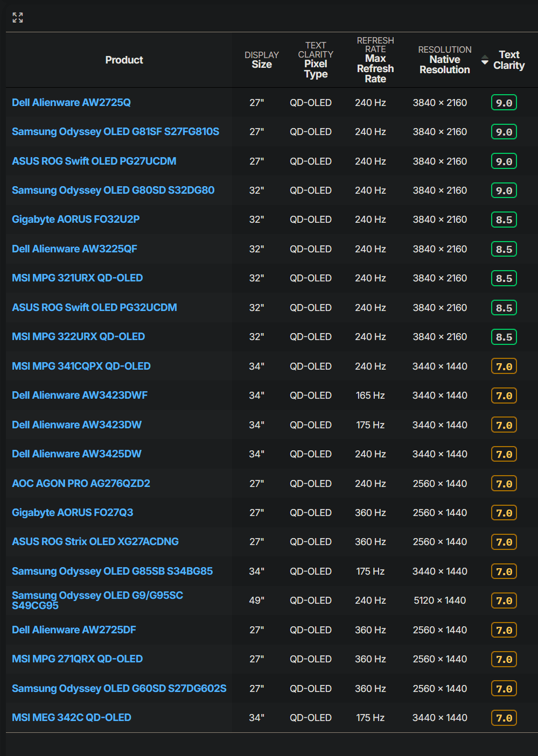Screen dimensions: 538x756
Task: Open Dell Alienware AW3225QF link
Action: coord(75,249)
